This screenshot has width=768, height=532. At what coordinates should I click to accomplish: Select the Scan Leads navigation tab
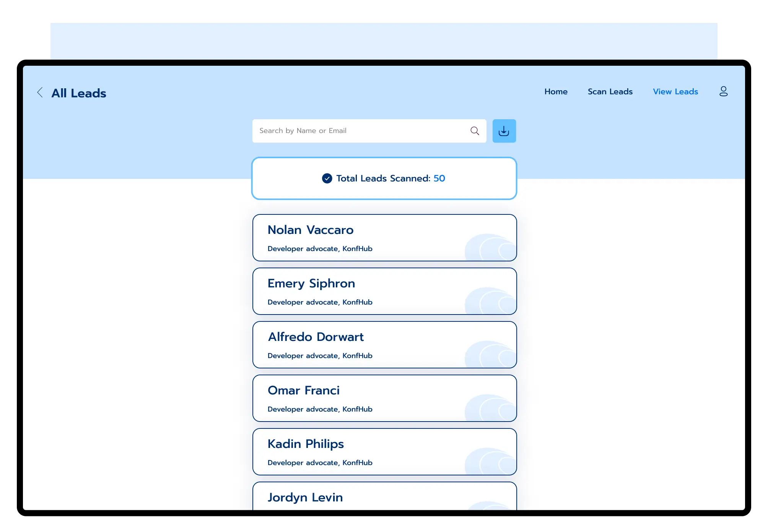[x=610, y=92]
